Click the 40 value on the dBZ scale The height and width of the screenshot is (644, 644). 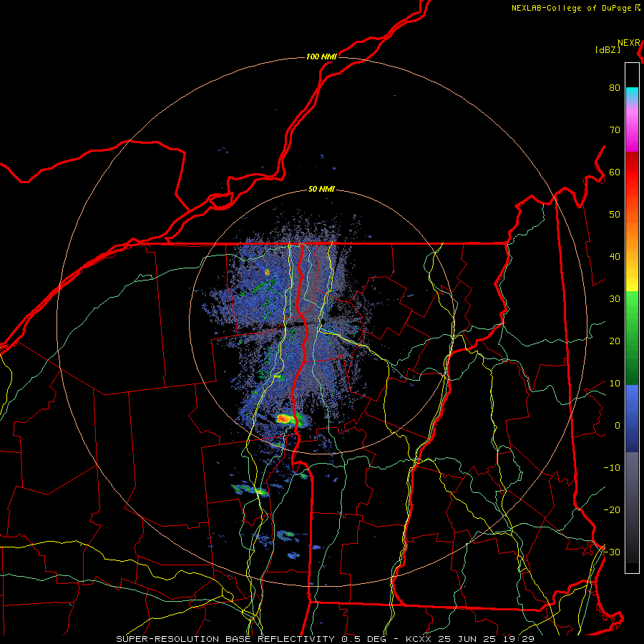pos(615,257)
